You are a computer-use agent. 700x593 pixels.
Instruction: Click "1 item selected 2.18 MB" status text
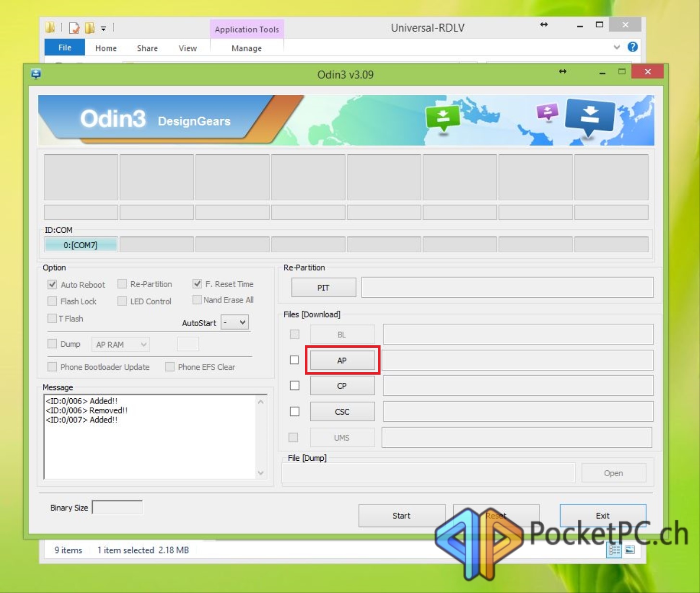pos(143,550)
